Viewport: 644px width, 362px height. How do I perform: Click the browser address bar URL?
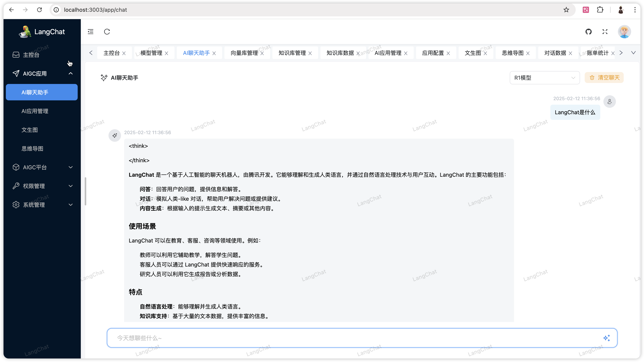95,10
